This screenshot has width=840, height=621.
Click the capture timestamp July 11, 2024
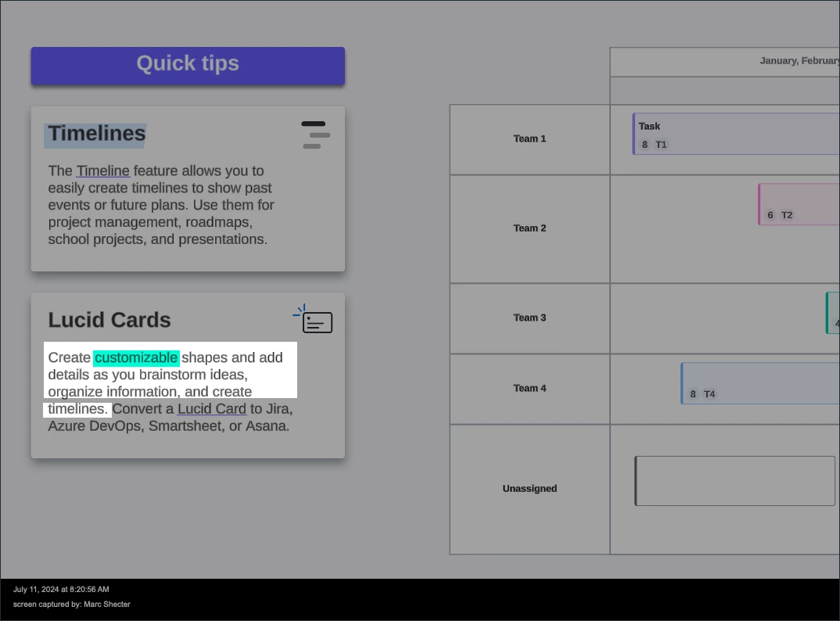61,590
